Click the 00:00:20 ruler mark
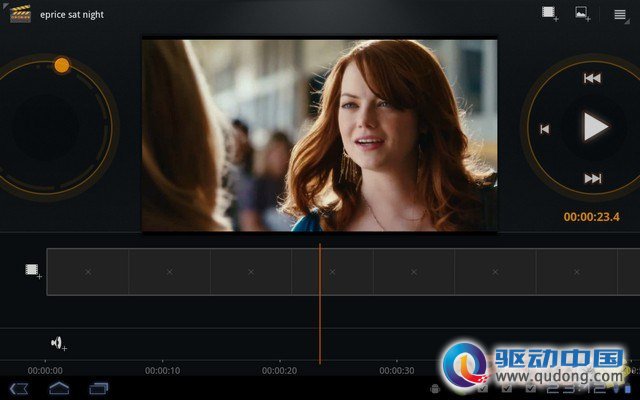Screen dimensions: 640x400 coord(280,371)
